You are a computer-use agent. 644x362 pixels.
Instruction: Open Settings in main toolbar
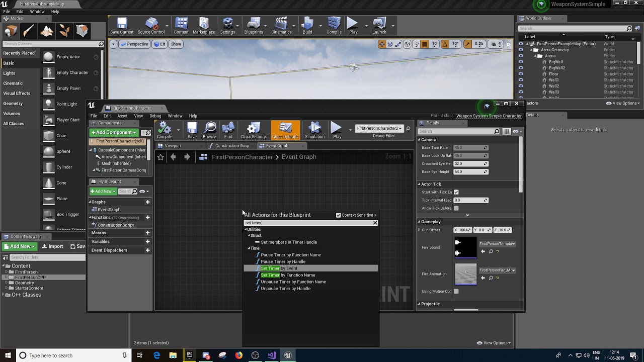(227, 26)
